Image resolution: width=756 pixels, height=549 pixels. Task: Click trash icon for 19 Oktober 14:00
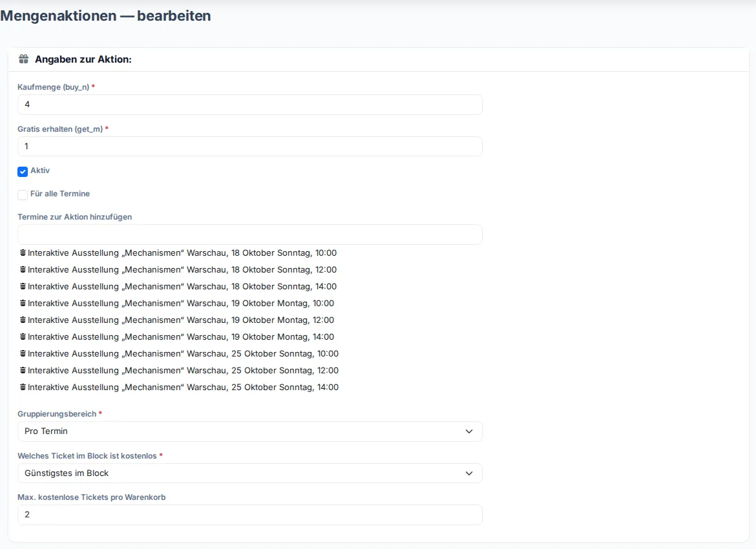23,337
